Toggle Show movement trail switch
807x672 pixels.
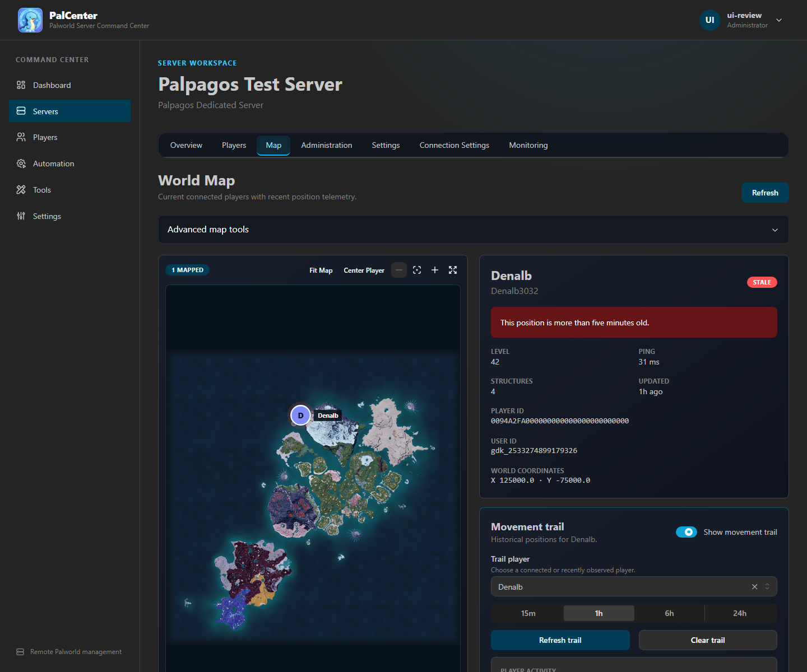(x=687, y=532)
